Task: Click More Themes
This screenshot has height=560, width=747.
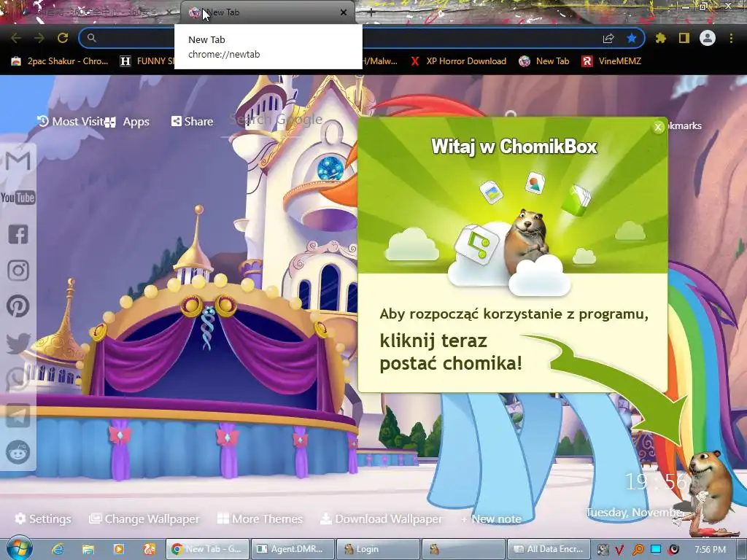Action: [260, 518]
